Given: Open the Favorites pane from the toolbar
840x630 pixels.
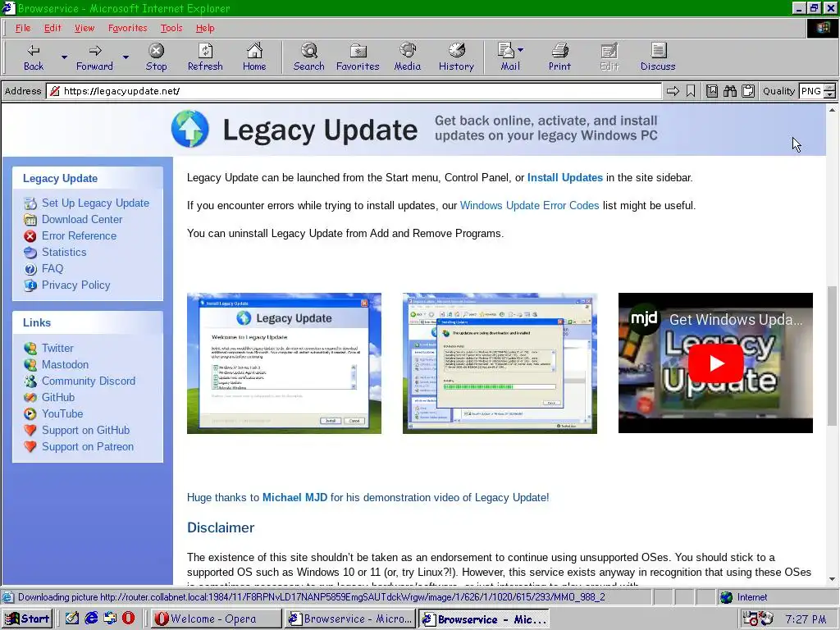Looking at the screenshot, I should pyautogui.click(x=358, y=57).
